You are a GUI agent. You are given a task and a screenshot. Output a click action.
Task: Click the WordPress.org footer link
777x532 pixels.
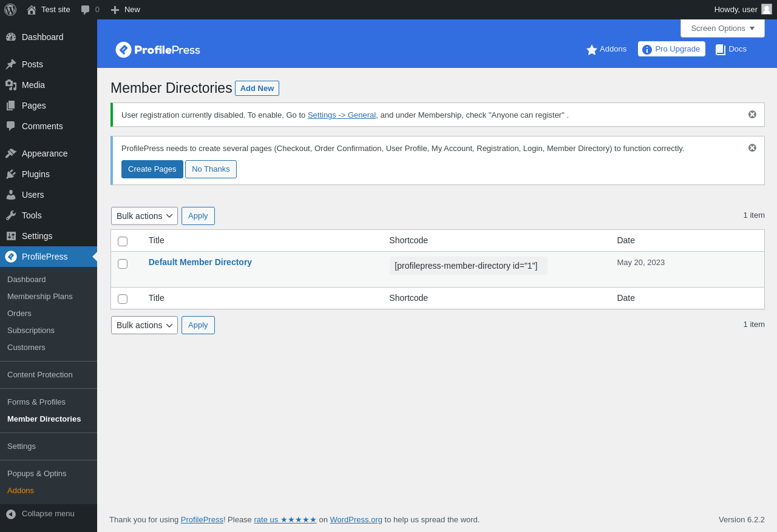(x=356, y=520)
